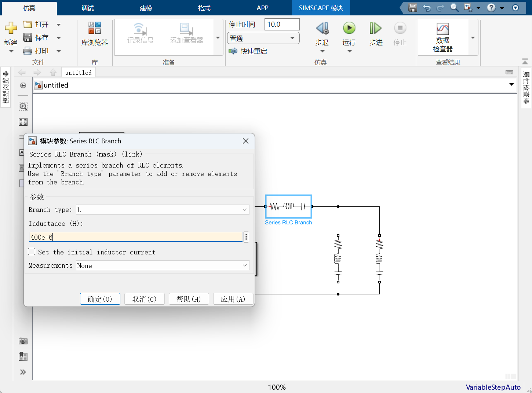Screen dimensions: 532x393
Task: Open the untitled breadcrumb path dropdown arrow
Action: 511,85
